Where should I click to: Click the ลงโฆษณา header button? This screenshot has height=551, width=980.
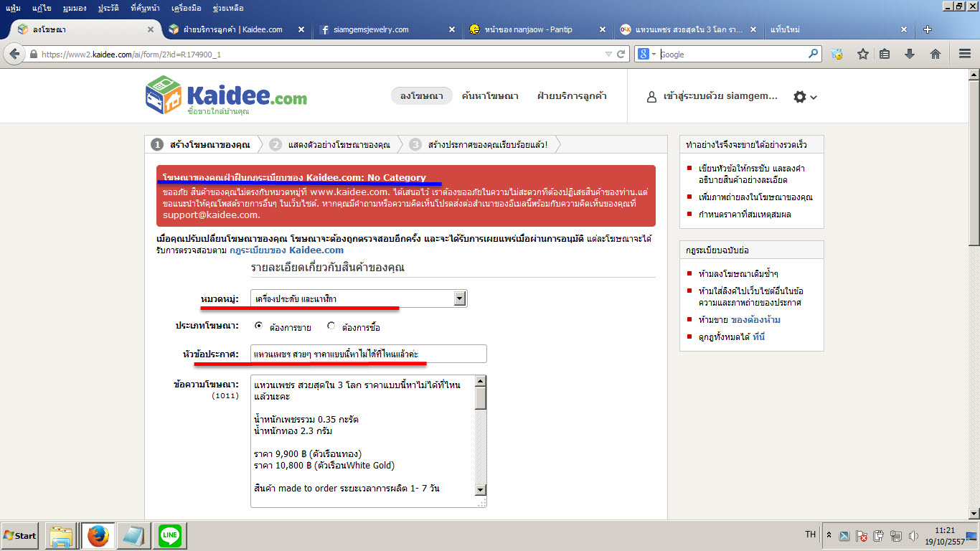click(421, 95)
